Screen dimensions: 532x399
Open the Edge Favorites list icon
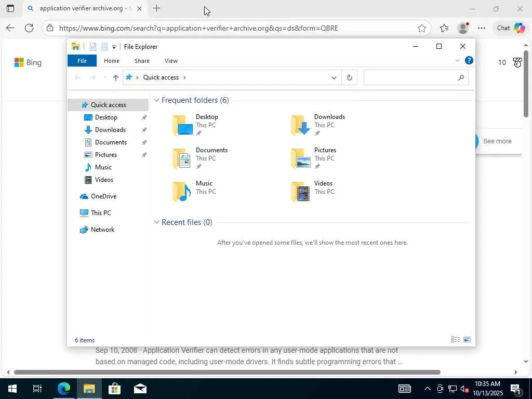(x=444, y=28)
